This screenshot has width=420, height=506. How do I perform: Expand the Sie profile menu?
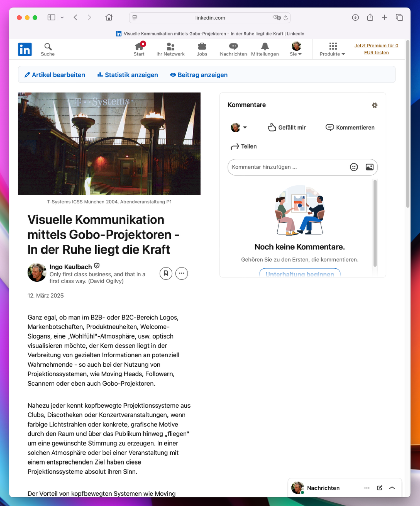296,49
